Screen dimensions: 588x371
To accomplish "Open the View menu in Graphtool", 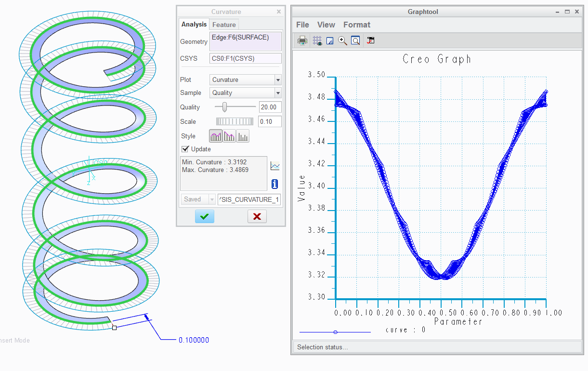I will tap(326, 25).
